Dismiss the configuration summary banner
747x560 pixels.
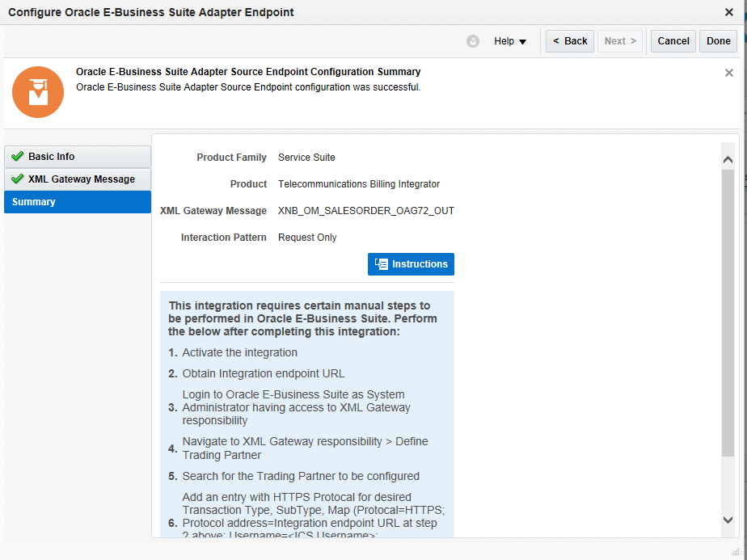click(729, 73)
